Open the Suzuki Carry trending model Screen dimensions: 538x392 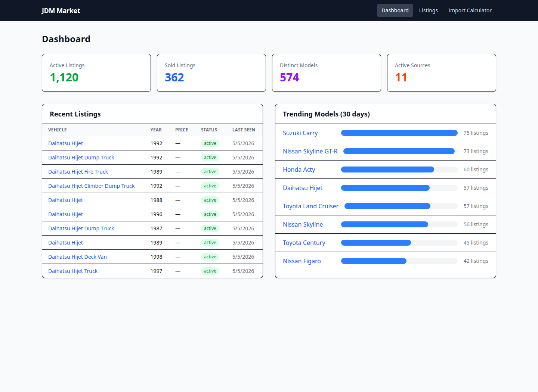point(300,133)
